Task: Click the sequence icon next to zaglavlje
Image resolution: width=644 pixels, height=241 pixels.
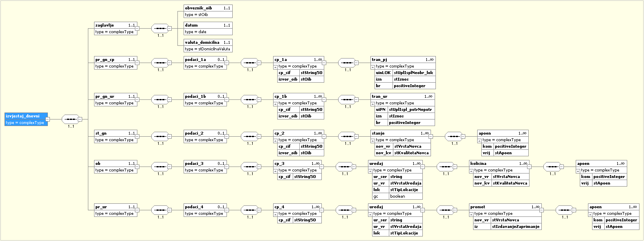Action: point(160,29)
